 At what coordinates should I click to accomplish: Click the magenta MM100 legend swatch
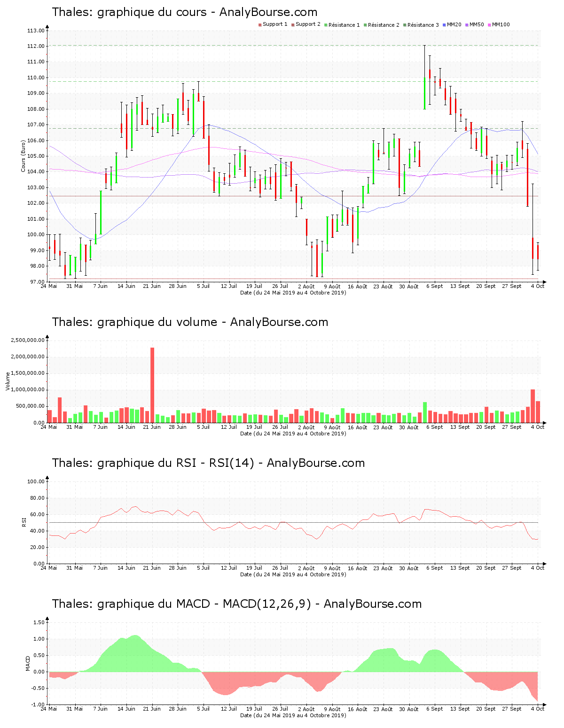[x=489, y=25]
